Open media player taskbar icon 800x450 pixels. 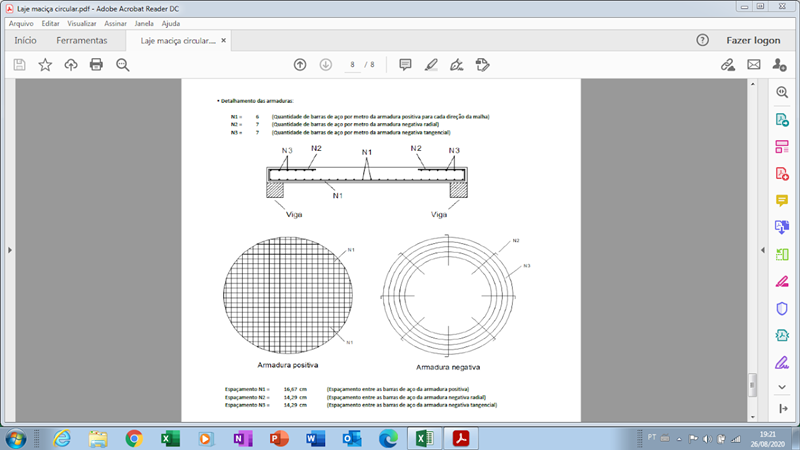coord(206,439)
